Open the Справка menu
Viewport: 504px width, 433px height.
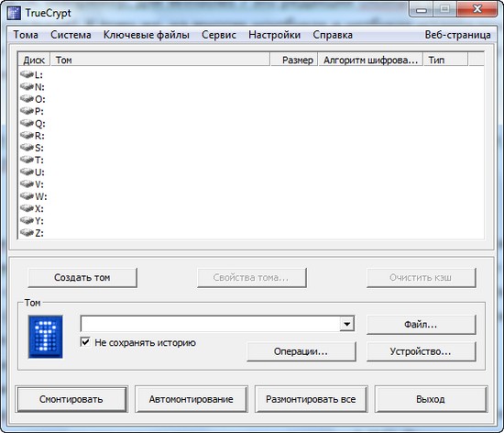point(333,35)
